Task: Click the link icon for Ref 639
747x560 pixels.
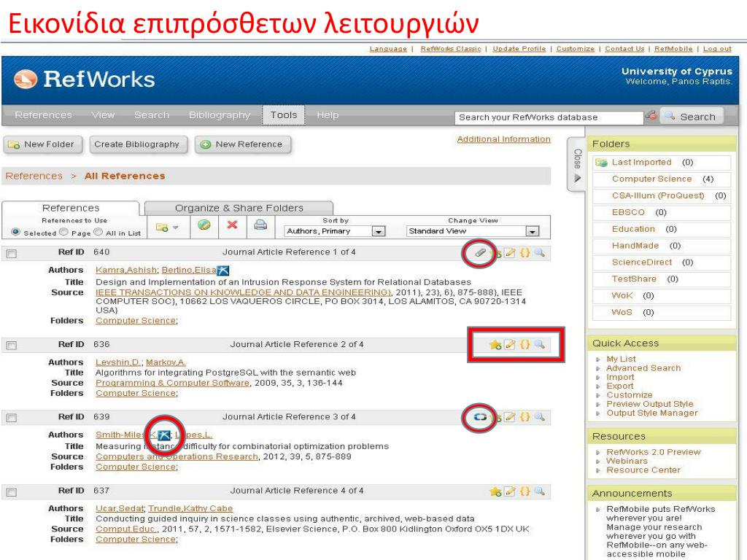Action: [480, 417]
